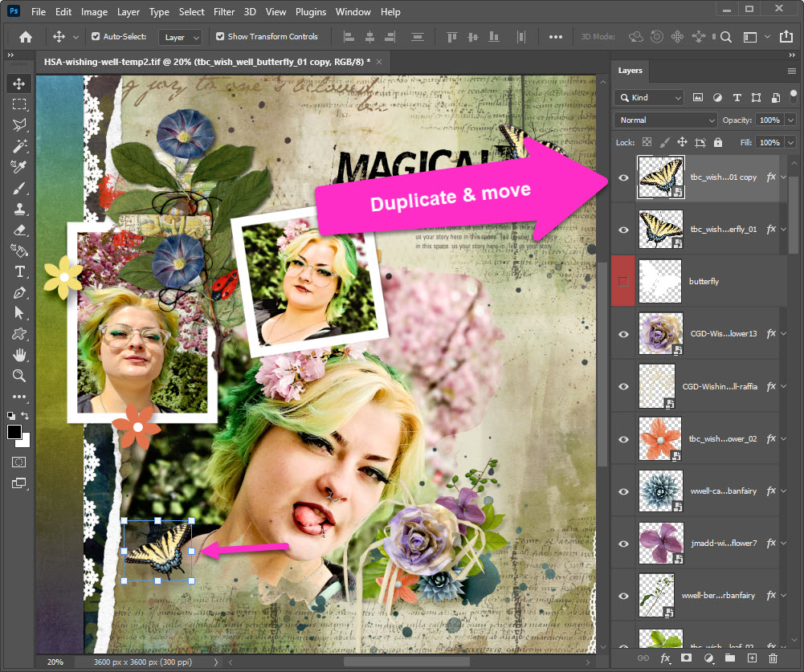The height and width of the screenshot is (672, 804).
Task: Open the Plugins menu
Action: pyautogui.click(x=310, y=12)
